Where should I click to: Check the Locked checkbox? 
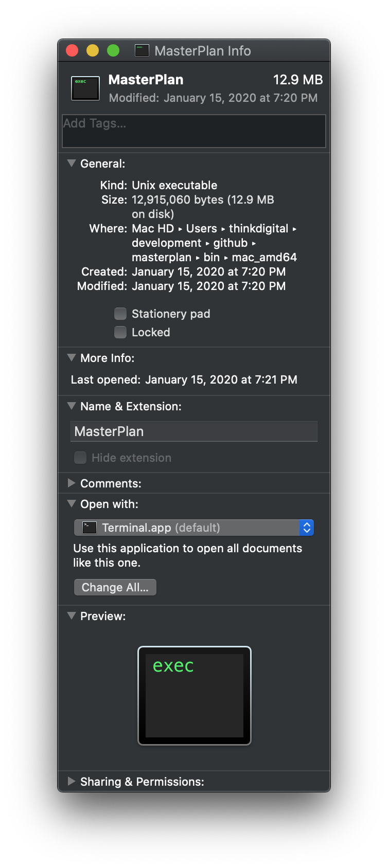(120, 332)
